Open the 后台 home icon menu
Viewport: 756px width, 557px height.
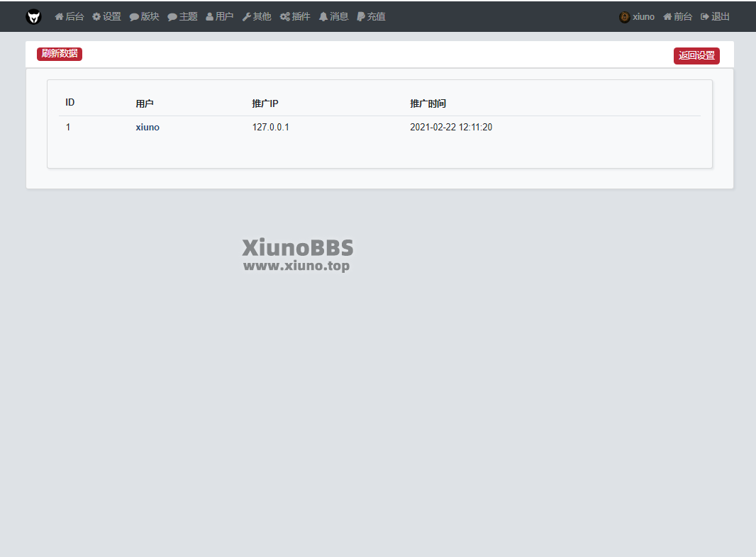(x=70, y=17)
